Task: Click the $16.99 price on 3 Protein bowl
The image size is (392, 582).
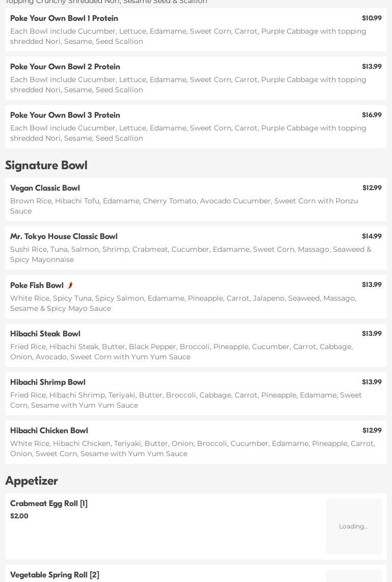Action: point(372,115)
